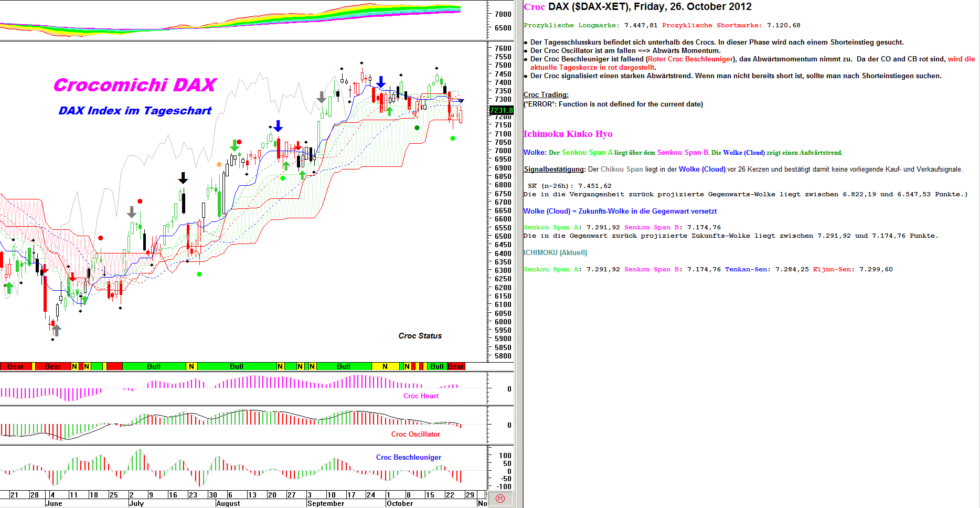Image resolution: width=980 pixels, height=508 pixels.
Task: Click the bright green dot below latest candles
Action: pos(453,139)
